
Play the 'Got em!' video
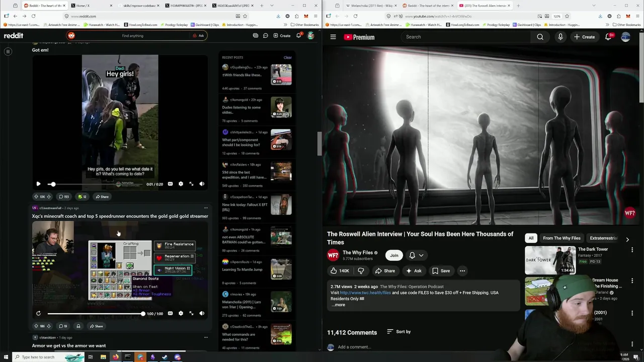(38, 184)
